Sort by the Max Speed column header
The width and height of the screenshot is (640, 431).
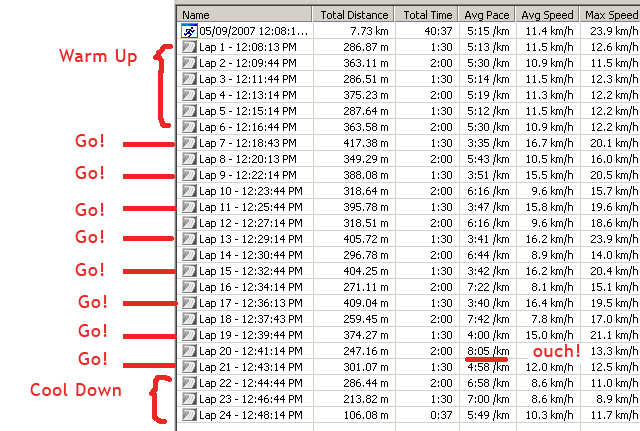(x=610, y=15)
